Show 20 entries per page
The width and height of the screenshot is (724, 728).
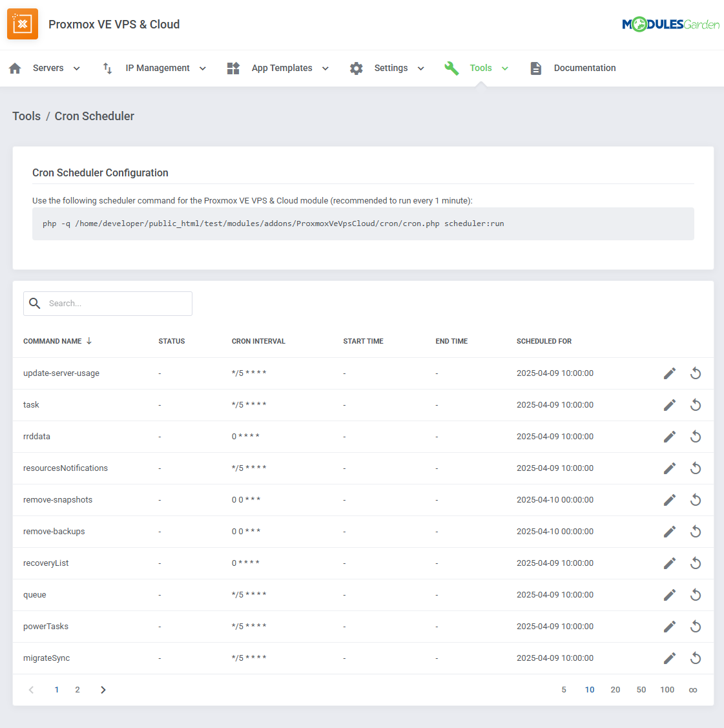615,690
